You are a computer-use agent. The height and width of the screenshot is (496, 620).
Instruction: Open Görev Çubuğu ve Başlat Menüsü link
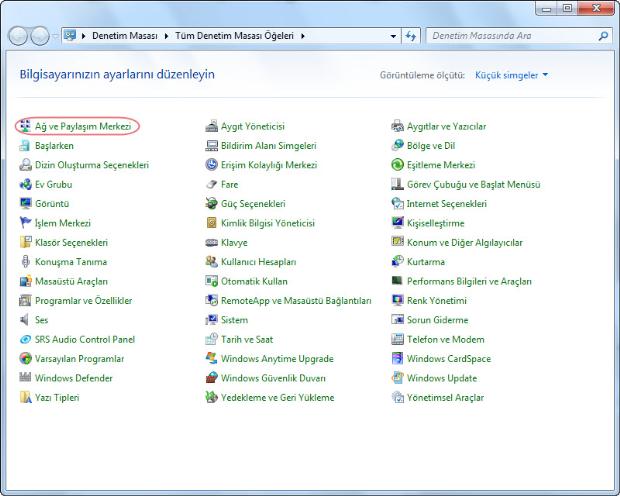click(x=473, y=184)
